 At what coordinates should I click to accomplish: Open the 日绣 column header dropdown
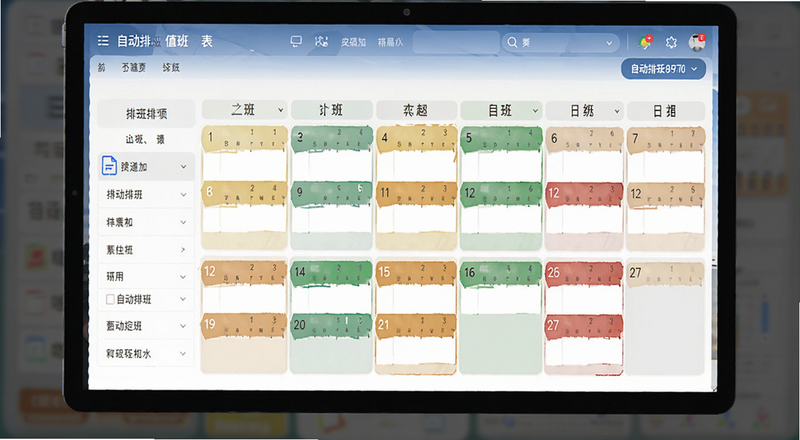[617, 111]
